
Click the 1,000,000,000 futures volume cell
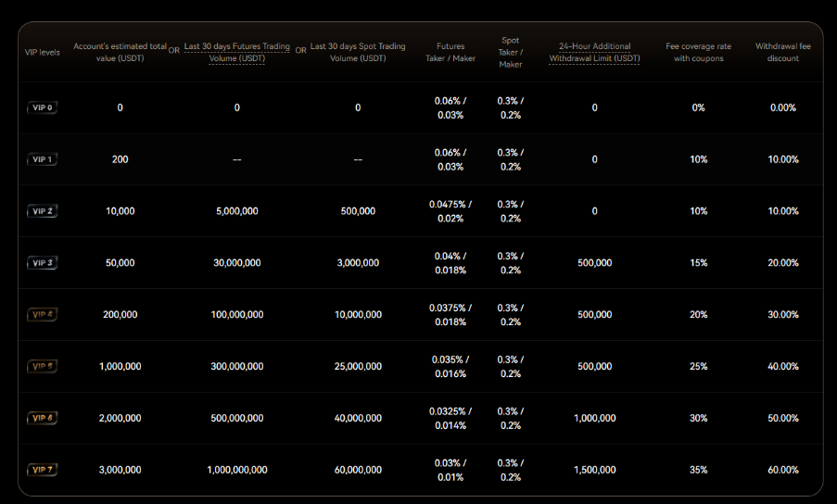coord(236,471)
